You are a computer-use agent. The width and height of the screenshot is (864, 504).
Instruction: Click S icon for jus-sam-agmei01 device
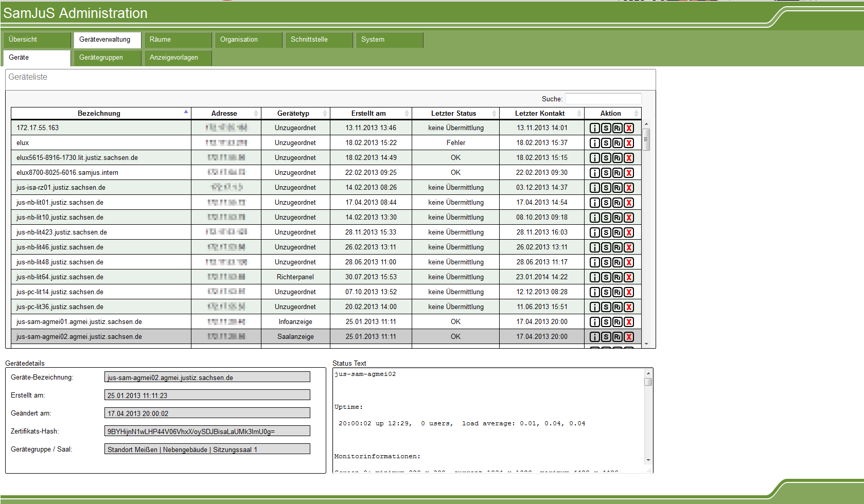click(x=606, y=322)
